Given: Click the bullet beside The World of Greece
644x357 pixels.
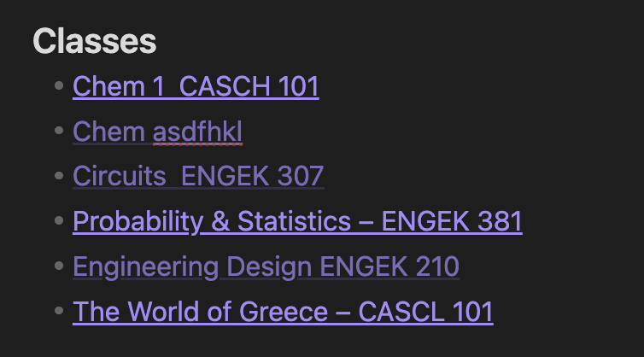Looking at the screenshot, I should click(59, 311).
